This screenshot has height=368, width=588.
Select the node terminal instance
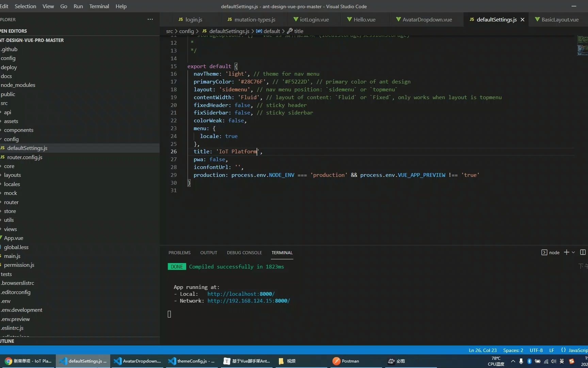pyautogui.click(x=551, y=252)
